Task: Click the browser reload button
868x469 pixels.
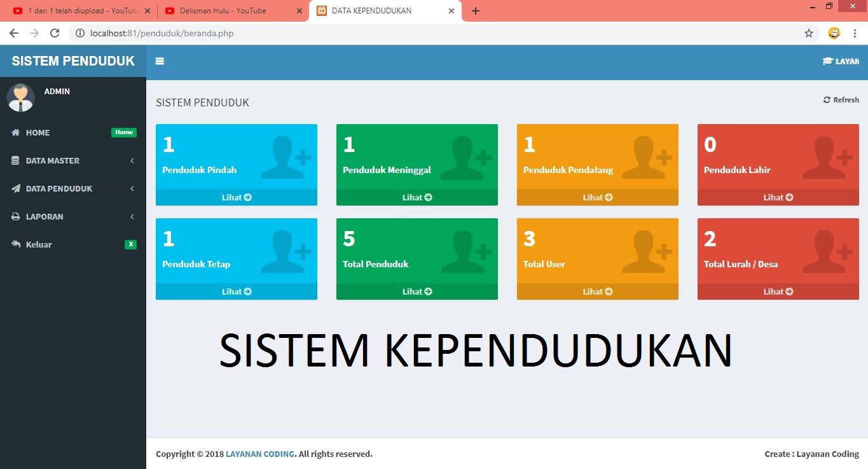Action: point(55,33)
